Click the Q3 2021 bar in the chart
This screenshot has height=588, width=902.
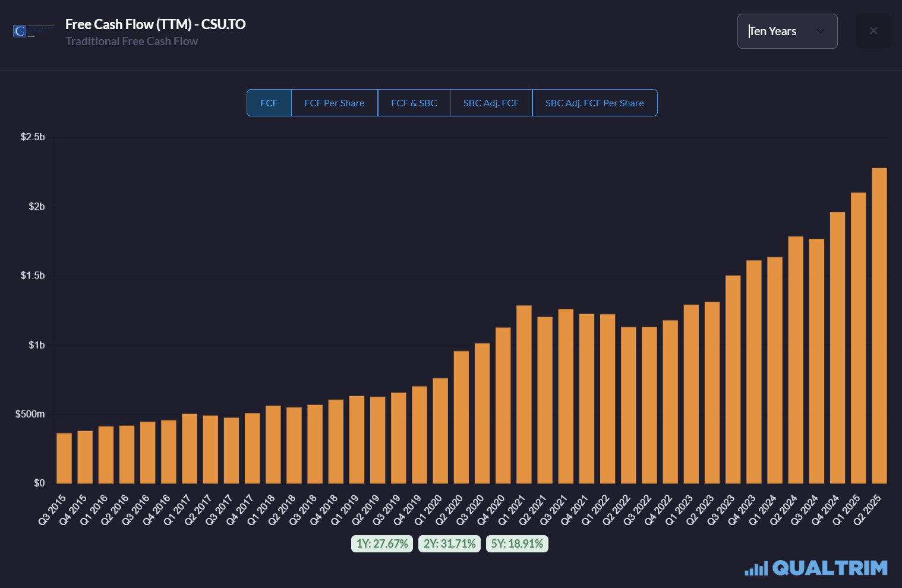[566, 396]
